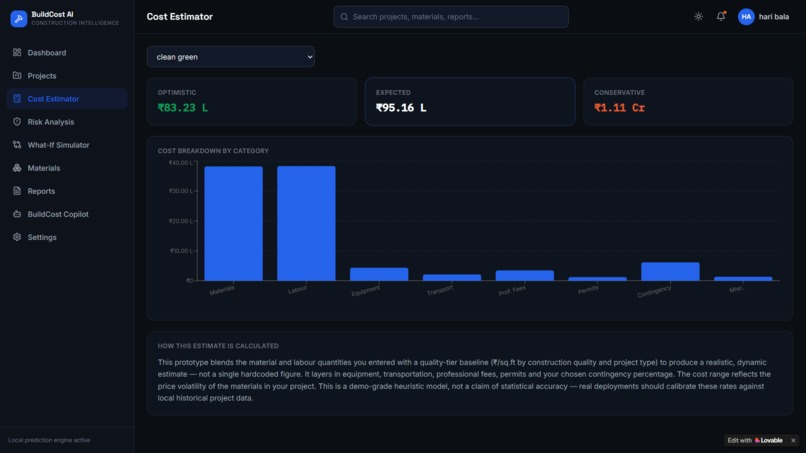806x453 pixels.
Task: Click the BuildCost Copilot bot icon
Action: click(17, 214)
